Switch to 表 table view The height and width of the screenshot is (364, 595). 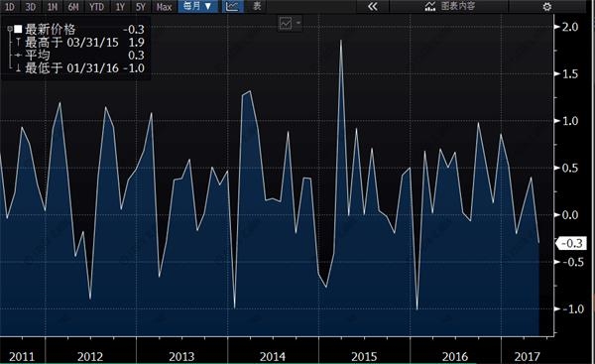tap(257, 6)
